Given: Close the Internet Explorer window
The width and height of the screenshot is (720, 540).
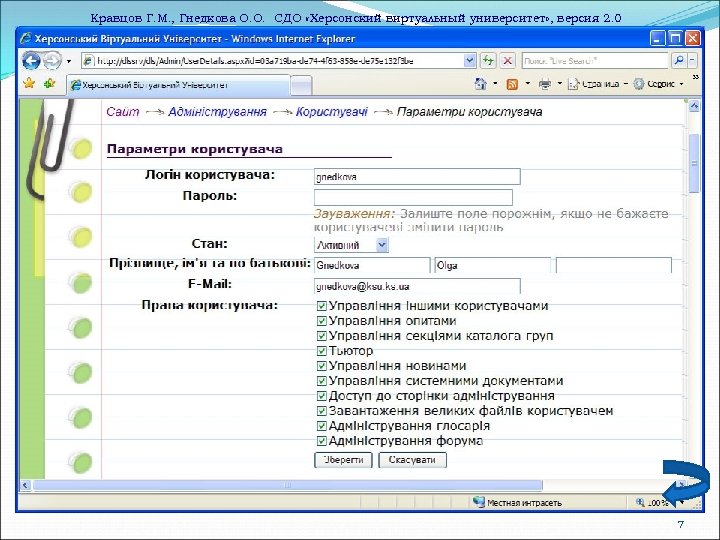Looking at the screenshot, I should (x=692, y=39).
